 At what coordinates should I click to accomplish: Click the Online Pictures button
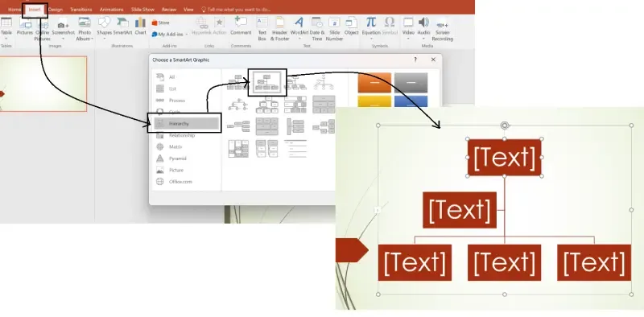point(43,29)
